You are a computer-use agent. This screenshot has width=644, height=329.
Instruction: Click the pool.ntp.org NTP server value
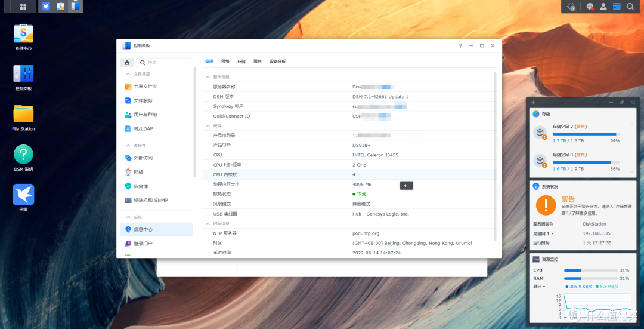366,233
